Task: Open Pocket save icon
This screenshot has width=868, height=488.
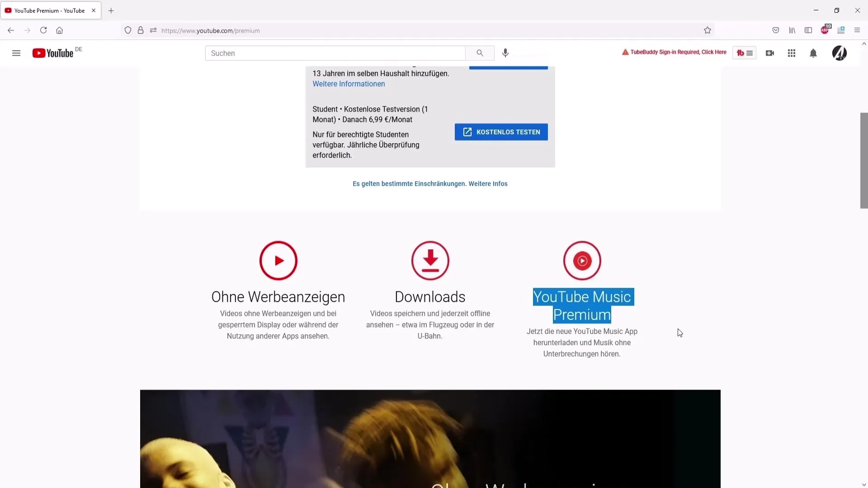Action: 776,30
